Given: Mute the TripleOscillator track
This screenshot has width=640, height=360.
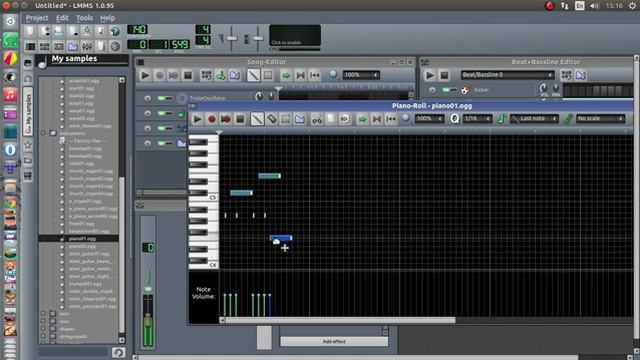Looking at the screenshot, I should (162, 98).
